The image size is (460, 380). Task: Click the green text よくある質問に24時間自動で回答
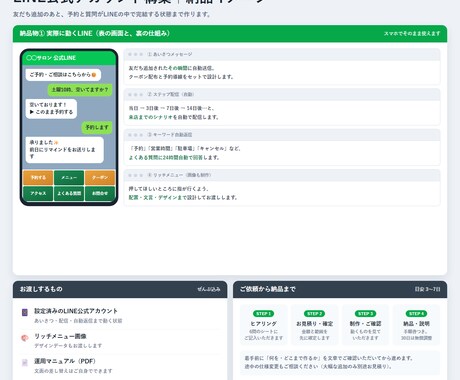[166, 158]
